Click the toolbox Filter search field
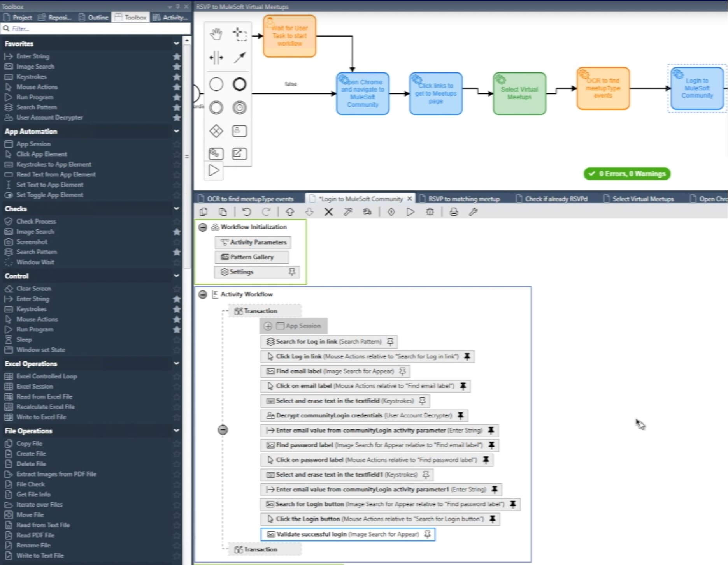The width and height of the screenshot is (728, 565). coord(96,28)
